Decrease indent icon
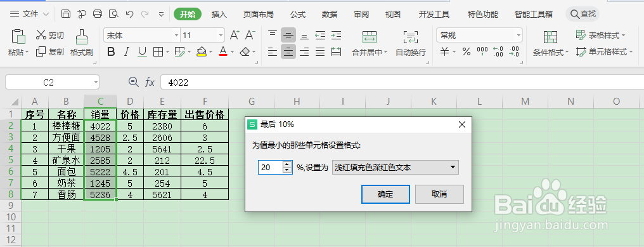Image resolution: width=644 pixels, height=247 pixels. (320, 35)
